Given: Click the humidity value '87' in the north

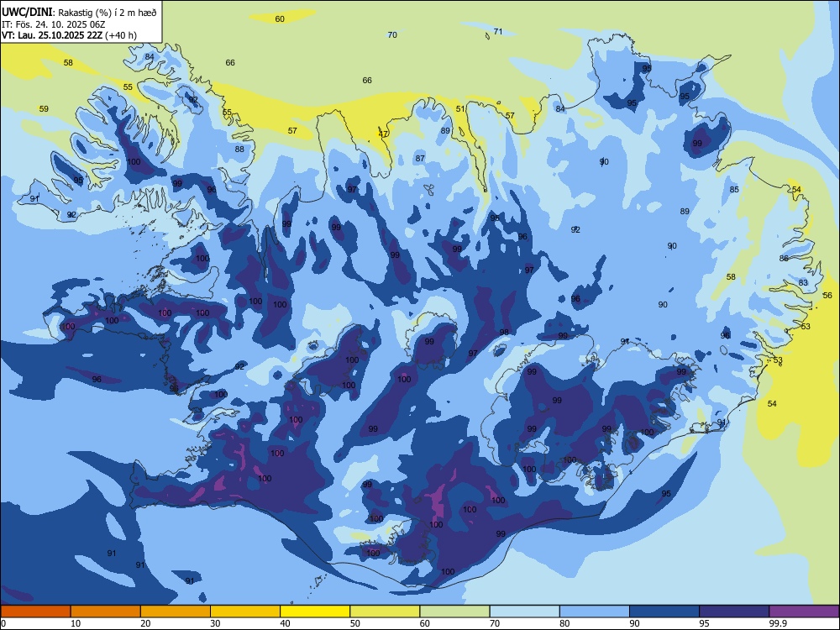Looking at the screenshot, I should point(420,158).
